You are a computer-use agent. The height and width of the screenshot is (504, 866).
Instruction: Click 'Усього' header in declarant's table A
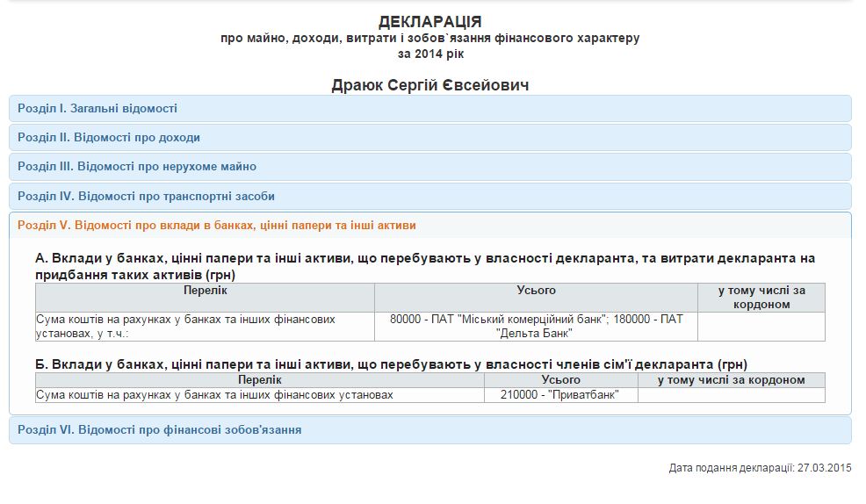(536, 291)
